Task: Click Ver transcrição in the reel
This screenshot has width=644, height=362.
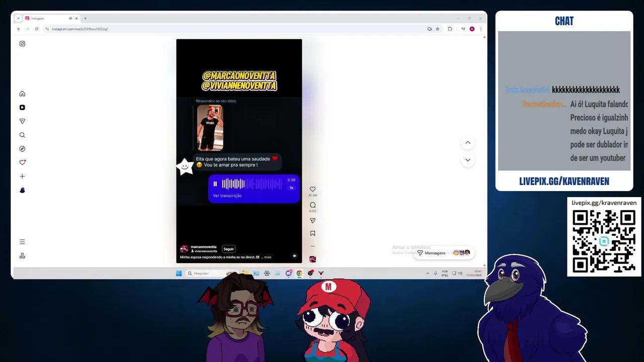Action: [x=227, y=196]
